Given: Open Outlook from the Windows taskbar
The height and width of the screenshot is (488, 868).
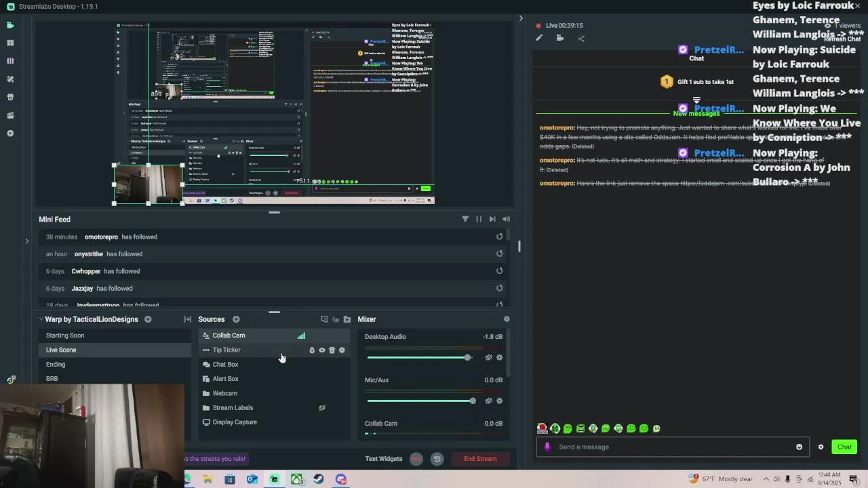Looking at the screenshot, I should (252, 479).
